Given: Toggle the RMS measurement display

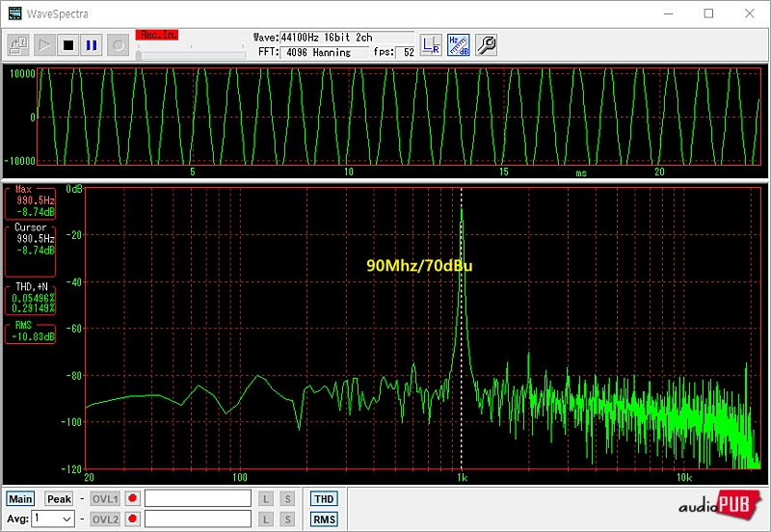Looking at the screenshot, I should point(324,519).
